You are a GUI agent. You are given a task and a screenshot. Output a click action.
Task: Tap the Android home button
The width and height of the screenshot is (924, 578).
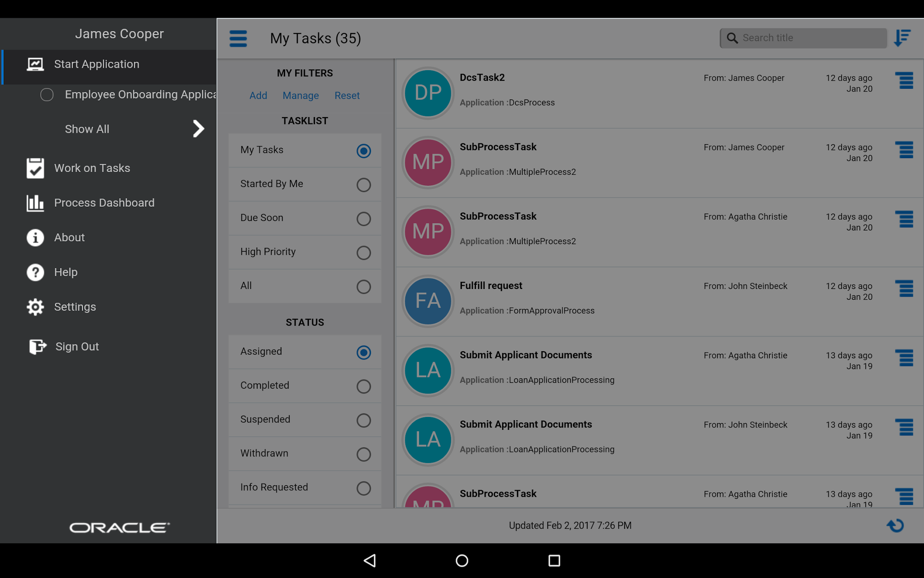462,560
